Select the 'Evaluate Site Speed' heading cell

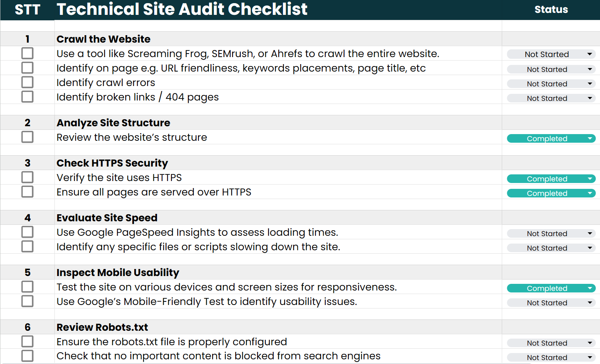coord(107,218)
